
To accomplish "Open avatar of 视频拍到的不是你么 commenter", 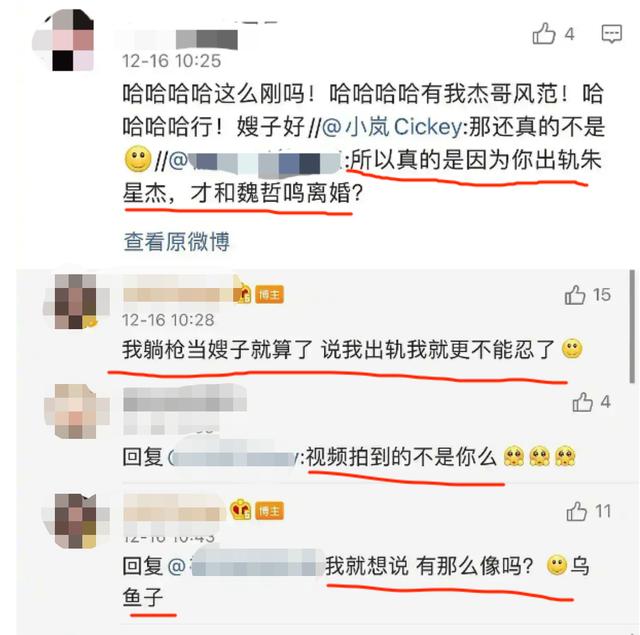I will (x=76, y=411).
